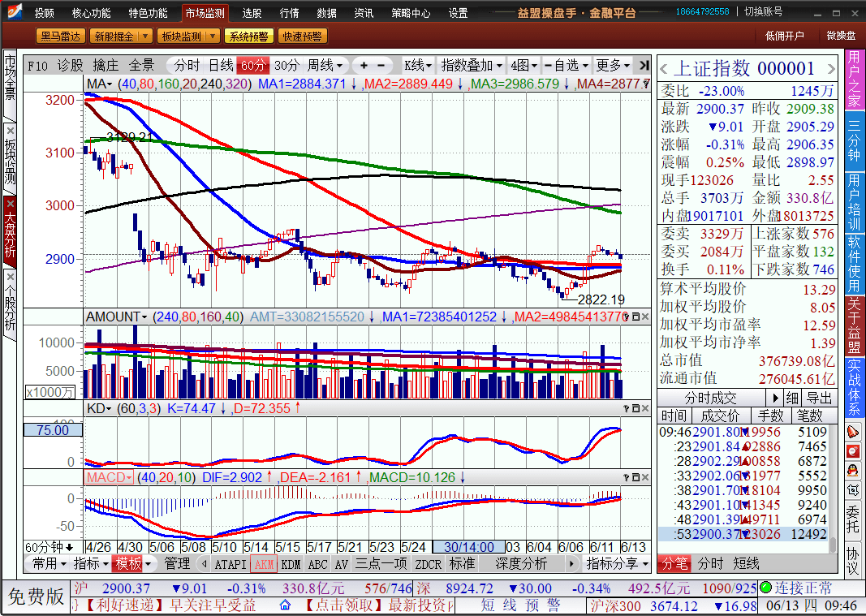Open the 策略中心 menu

click(411, 13)
